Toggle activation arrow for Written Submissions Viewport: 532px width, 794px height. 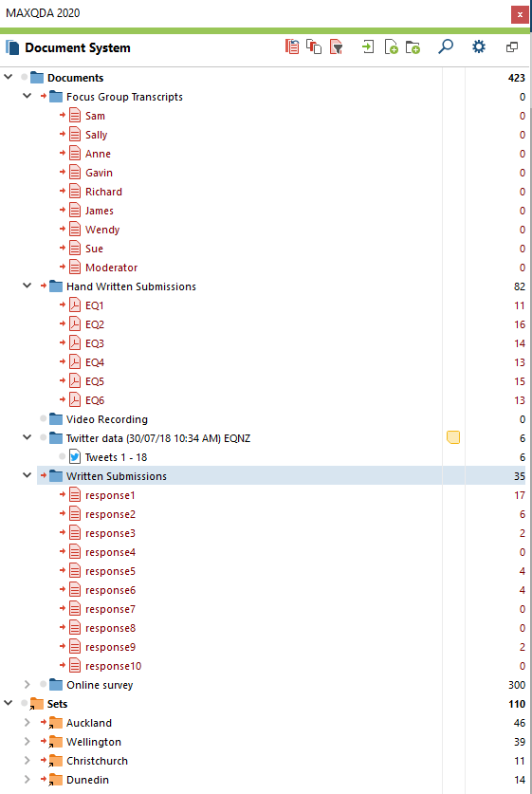[x=44, y=475]
